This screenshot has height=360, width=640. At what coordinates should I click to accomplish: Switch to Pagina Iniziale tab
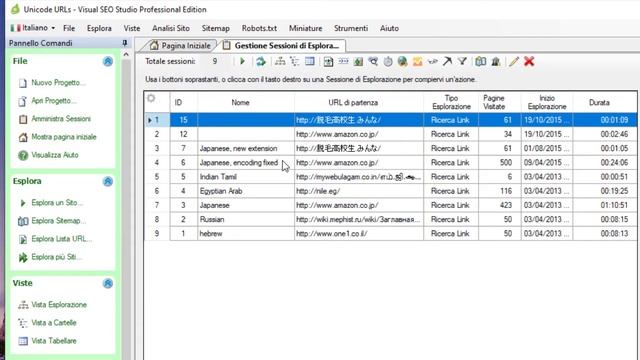[x=180, y=46]
